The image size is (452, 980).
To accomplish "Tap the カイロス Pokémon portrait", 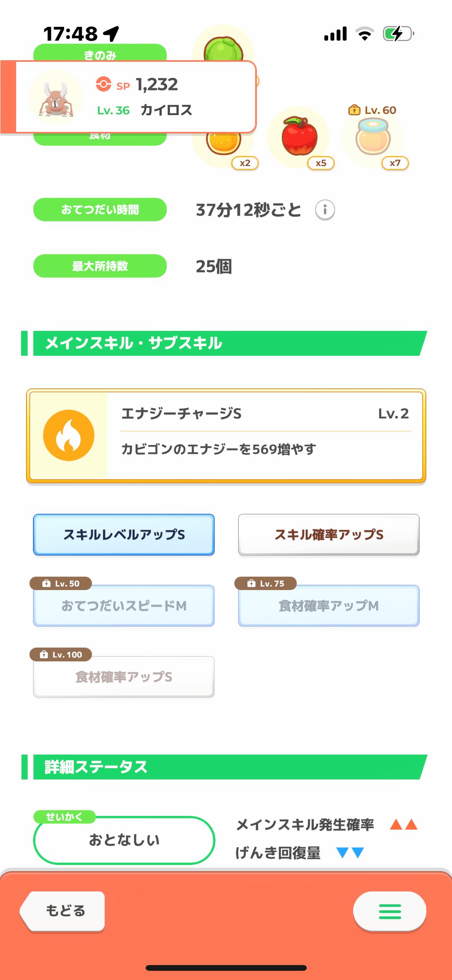I will (56, 97).
